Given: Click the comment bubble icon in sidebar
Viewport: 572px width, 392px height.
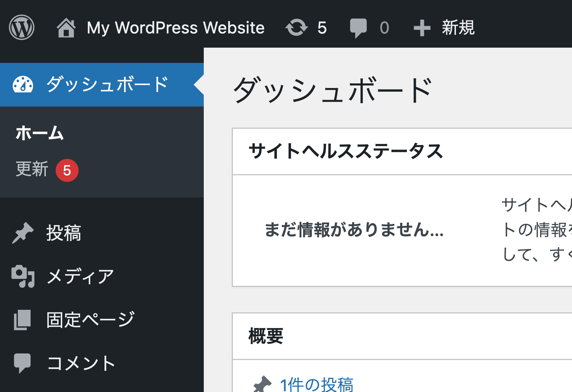Looking at the screenshot, I should [22, 363].
